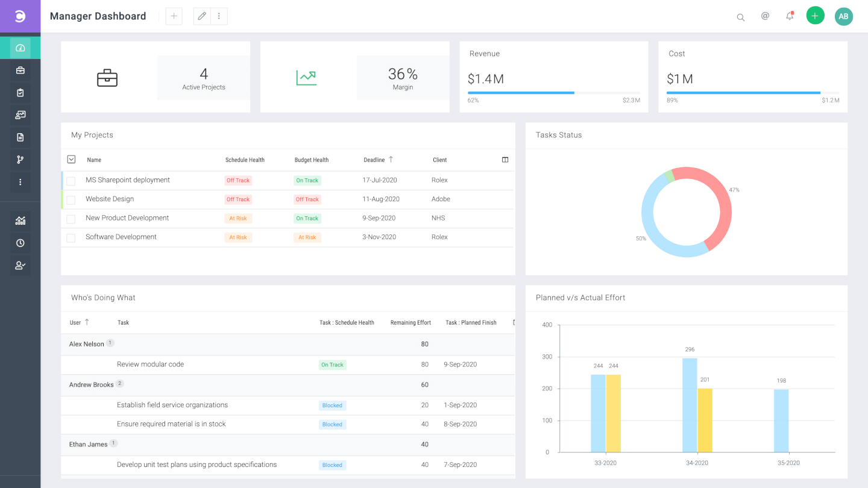Sort by User using its arrow
The width and height of the screenshot is (868, 488).
pyautogui.click(x=87, y=322)
